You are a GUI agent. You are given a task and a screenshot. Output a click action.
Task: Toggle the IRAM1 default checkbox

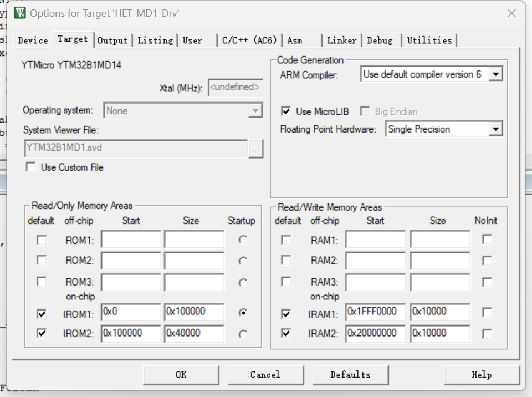pos(286,314)
